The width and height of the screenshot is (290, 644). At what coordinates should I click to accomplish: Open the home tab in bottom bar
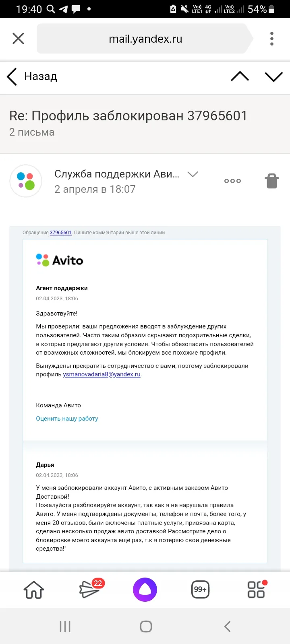point(34,590)
